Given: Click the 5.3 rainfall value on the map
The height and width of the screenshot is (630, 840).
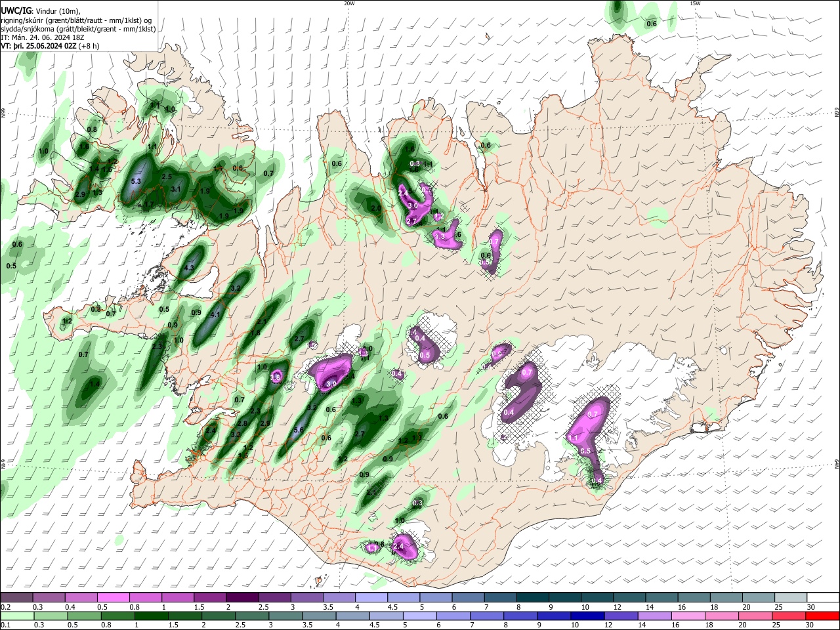Looking at the screenshot, I should pyautogui.click(x=136, y=181).
